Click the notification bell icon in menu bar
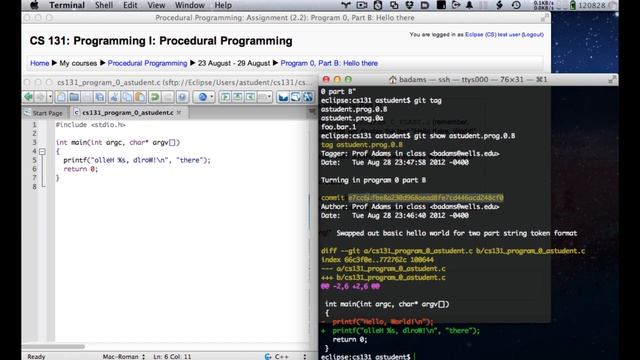 pos(469,5)
